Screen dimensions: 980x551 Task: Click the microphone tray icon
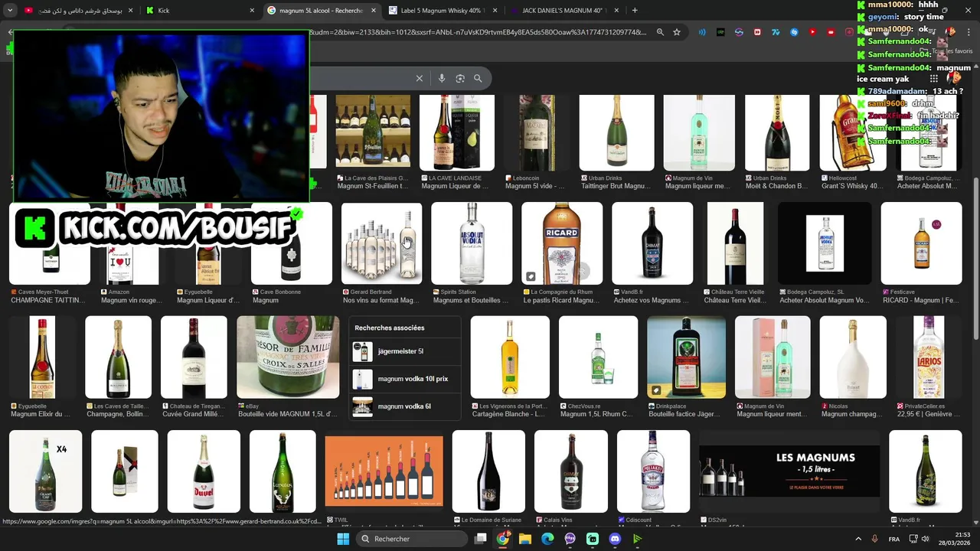tap(874, 539)
